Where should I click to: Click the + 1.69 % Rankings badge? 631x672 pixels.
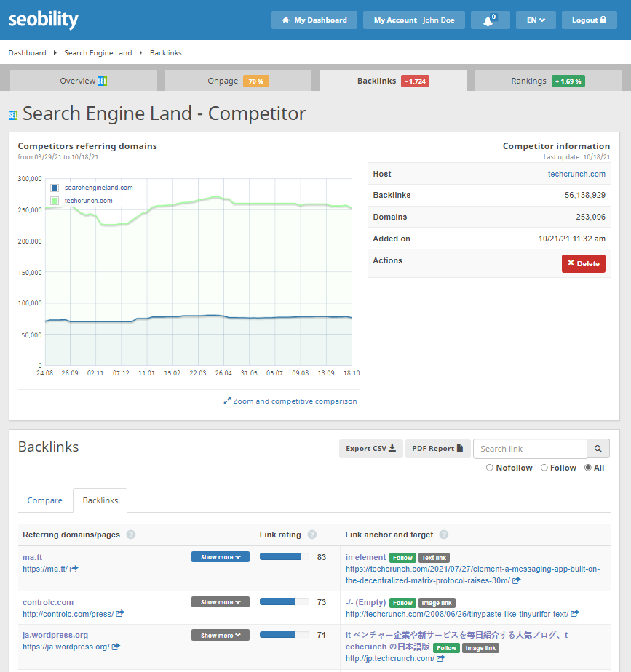(x=568, y=81)
